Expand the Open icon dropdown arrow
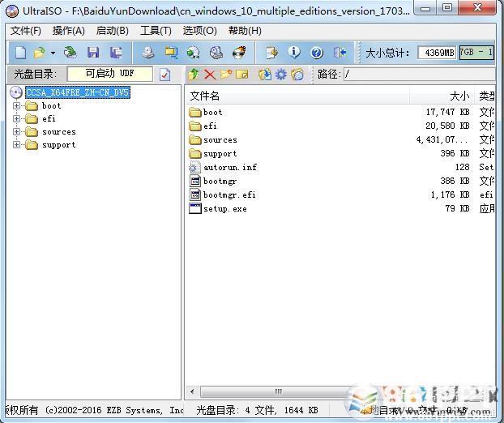This screenshot has width=504, height=423. click(x=53, y=53)
